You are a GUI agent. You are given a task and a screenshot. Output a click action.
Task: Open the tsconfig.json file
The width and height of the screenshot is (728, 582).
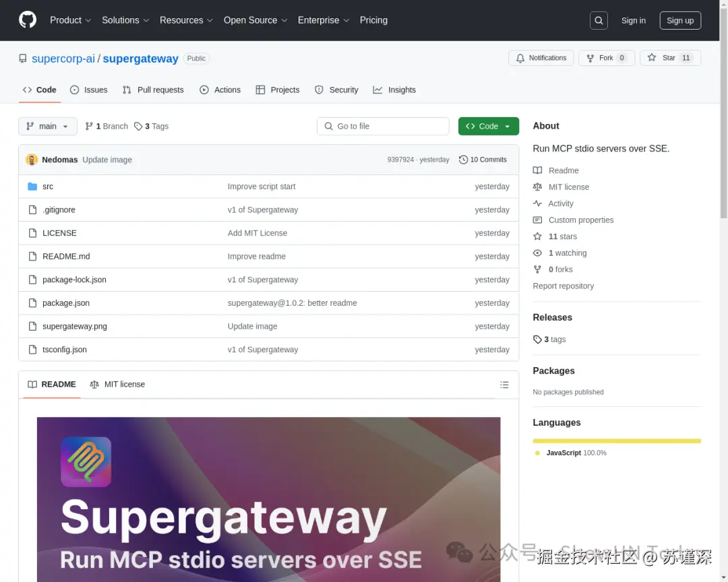65,350
